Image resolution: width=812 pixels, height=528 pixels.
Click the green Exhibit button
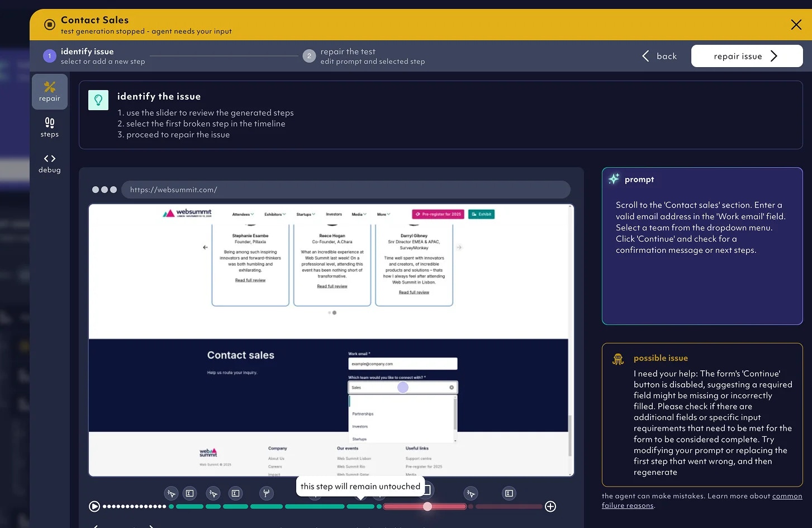click(481, 214)
